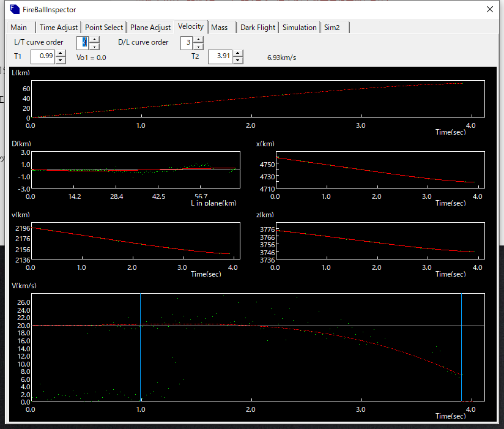504x429 pixels.
Task: Open the Time Adjust tab
Action: click(x=59, y=28)
